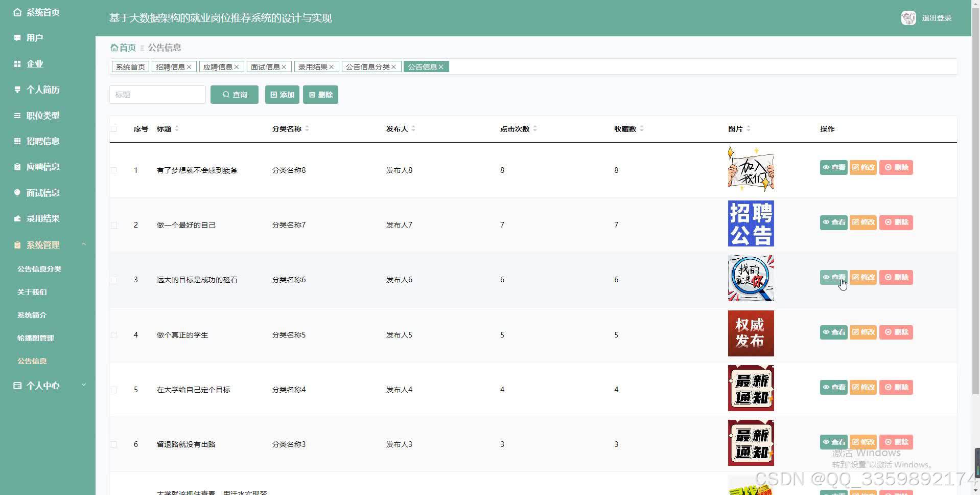The image size is (980, 495).
Task: Close the active 公告信息 tab
Action: coord(441,67)
